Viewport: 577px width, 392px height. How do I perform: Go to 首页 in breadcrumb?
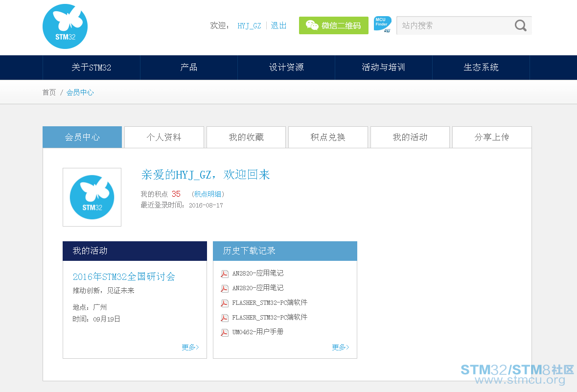(49, 92)
